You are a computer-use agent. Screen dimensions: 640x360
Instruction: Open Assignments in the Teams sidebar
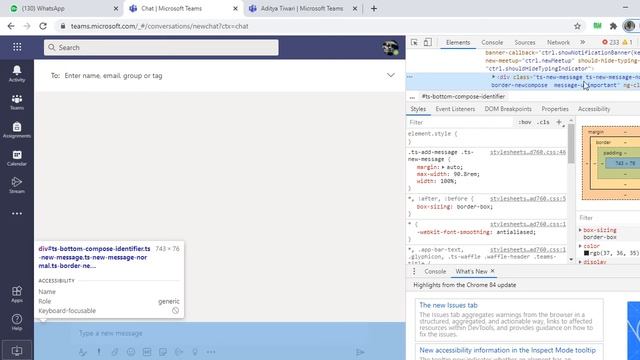(17, 130)
